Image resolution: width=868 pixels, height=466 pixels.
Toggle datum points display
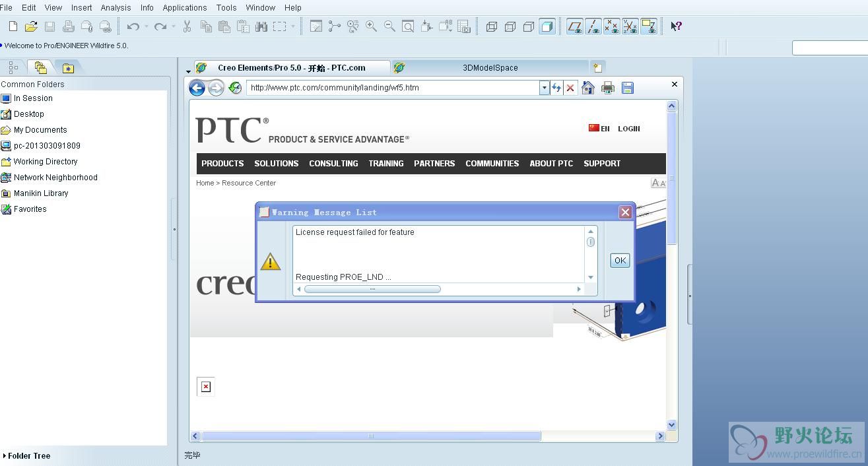pos(612,26)
